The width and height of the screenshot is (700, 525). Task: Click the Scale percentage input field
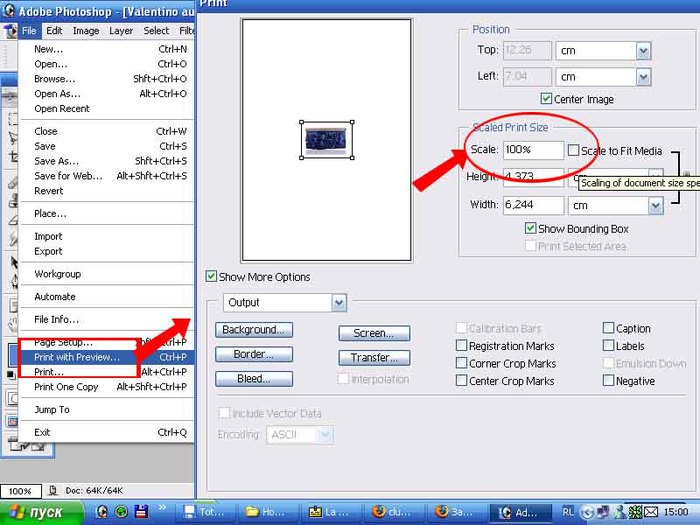click(533, 150)
